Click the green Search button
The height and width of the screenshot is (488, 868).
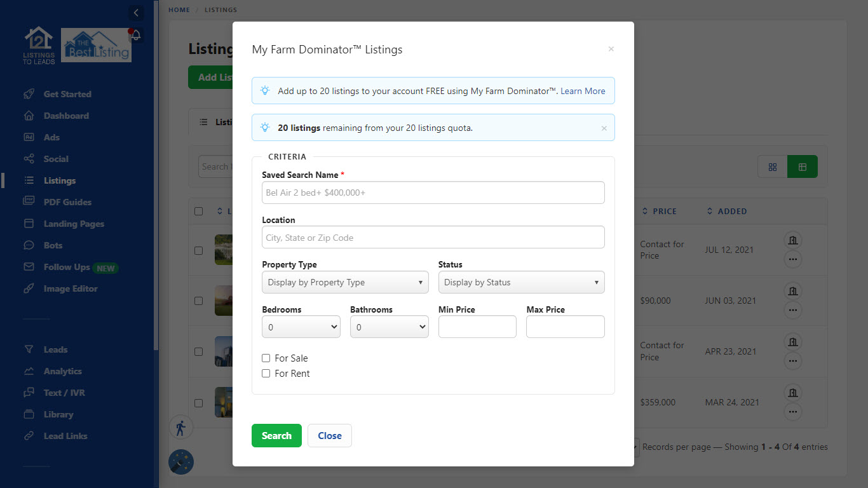[x=276, y=436]
